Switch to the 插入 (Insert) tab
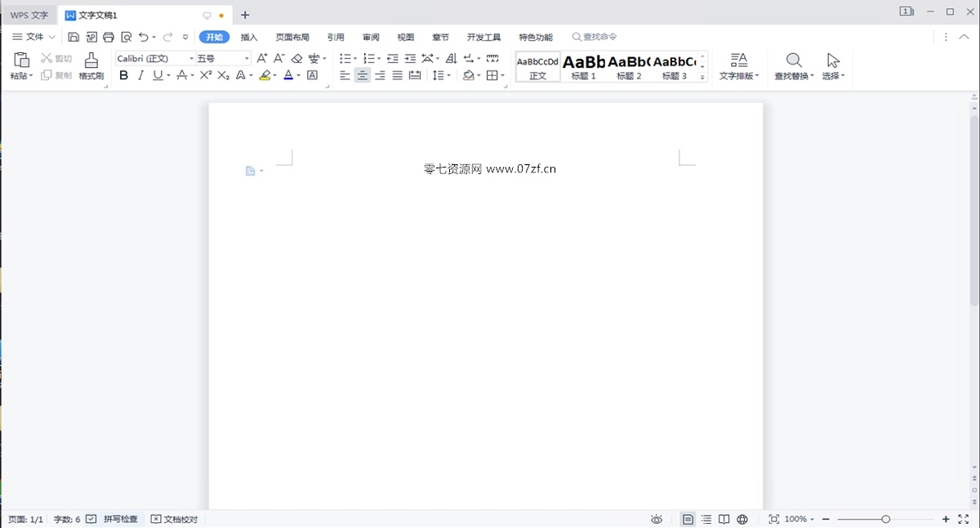This screenshot has width=980, height=528. point(249,38)
